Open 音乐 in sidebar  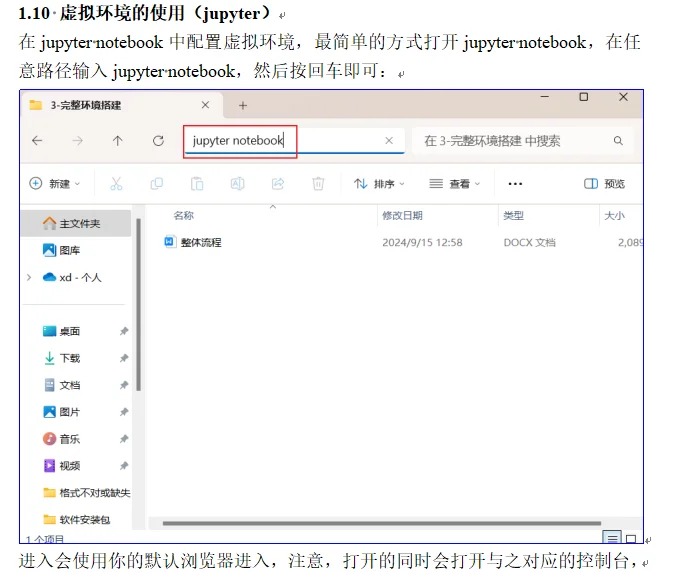(62, 439)
